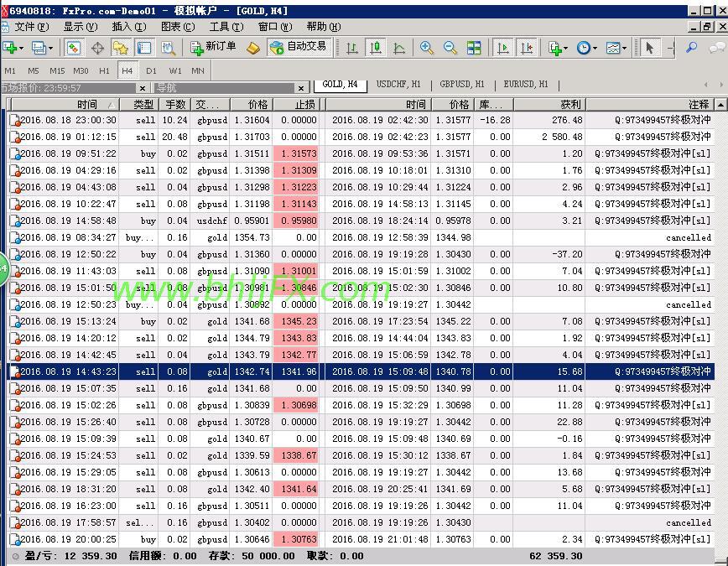The image size is (728, 566).
Task: Select the H4 timeframe button
Action: click(127, 71)
